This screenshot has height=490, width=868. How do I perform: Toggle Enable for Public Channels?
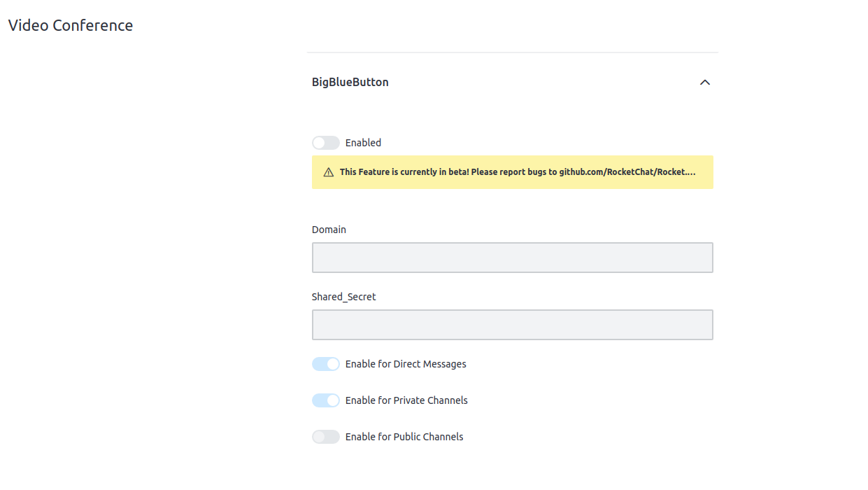(x=326, y=437)
